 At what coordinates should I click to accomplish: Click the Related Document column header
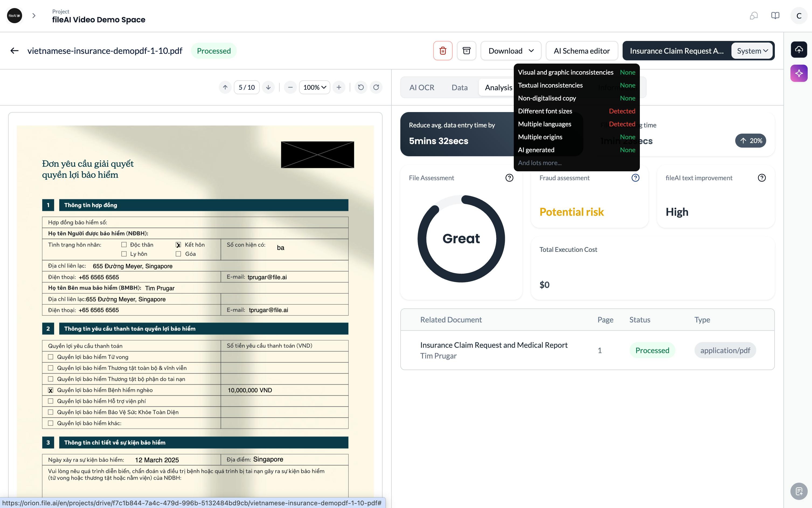click(451, 320)
